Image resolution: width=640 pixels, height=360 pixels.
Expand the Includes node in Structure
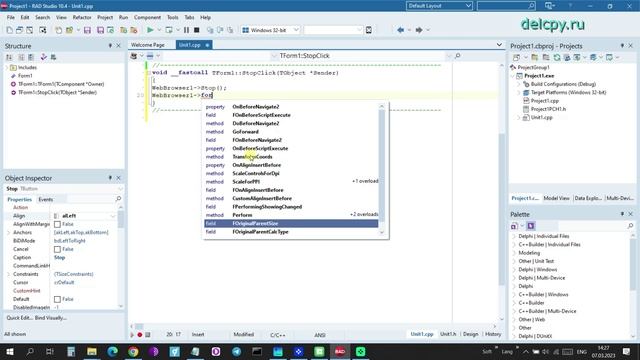coord(7,67)
